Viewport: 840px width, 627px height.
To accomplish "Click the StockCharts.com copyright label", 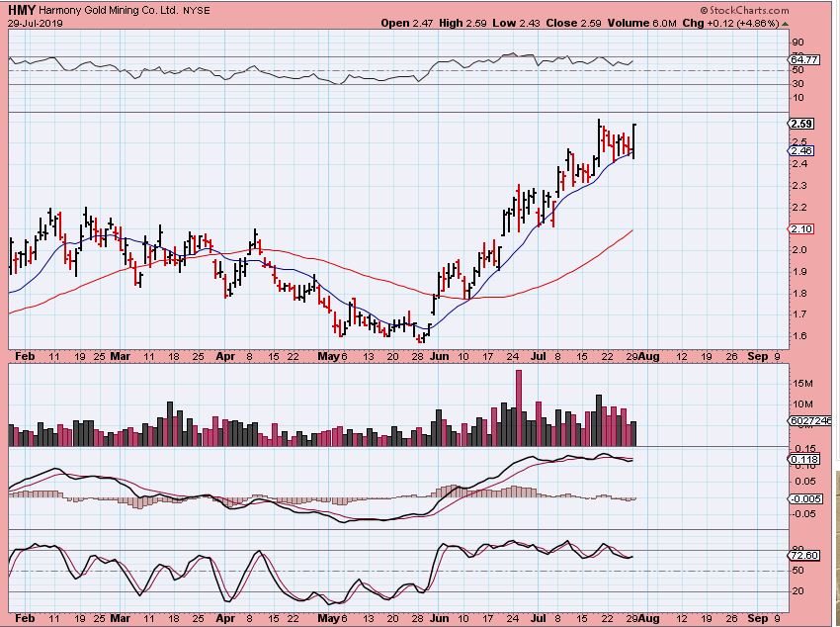I will click(x=745, y=10).
